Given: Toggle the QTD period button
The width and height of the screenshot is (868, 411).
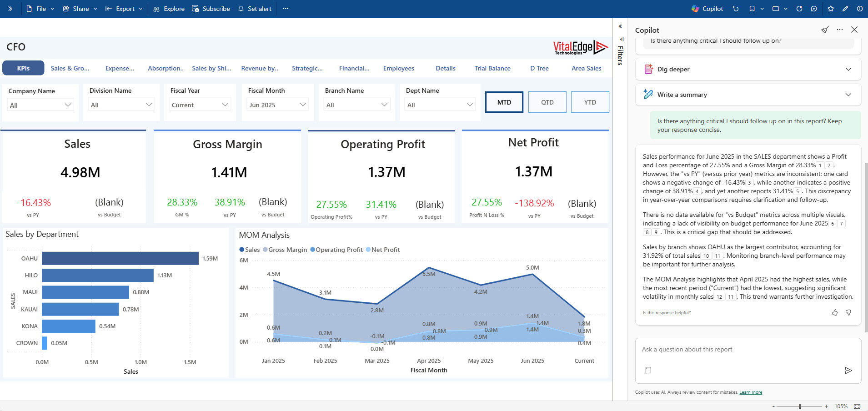Looking at the screenshot, I should coord(547,102).
